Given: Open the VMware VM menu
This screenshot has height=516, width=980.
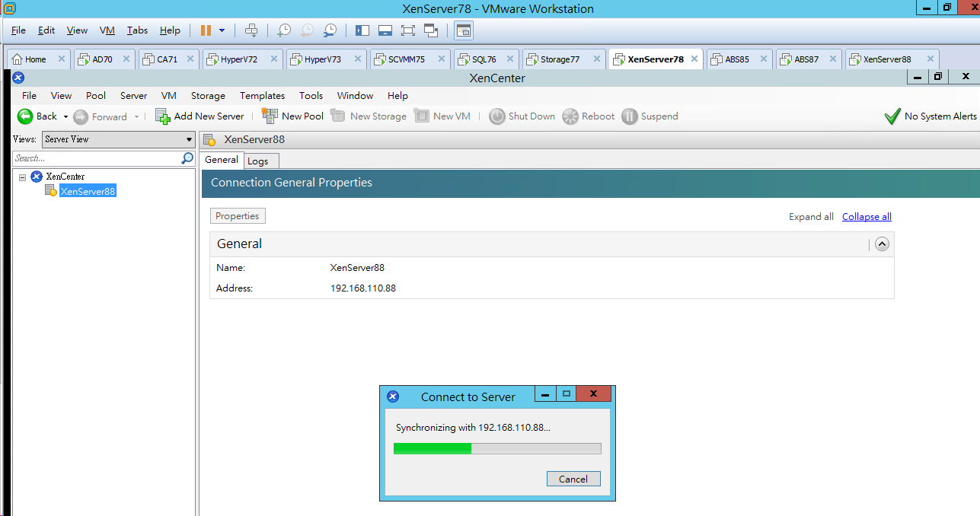Looking at the screenshot, I should [x=107, y=30].
